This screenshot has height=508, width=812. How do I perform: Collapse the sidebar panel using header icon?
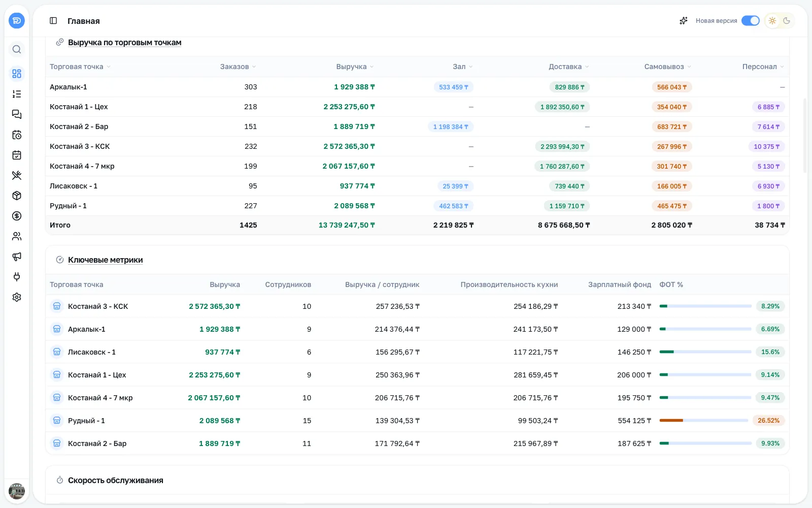click(x=53, y=21)
